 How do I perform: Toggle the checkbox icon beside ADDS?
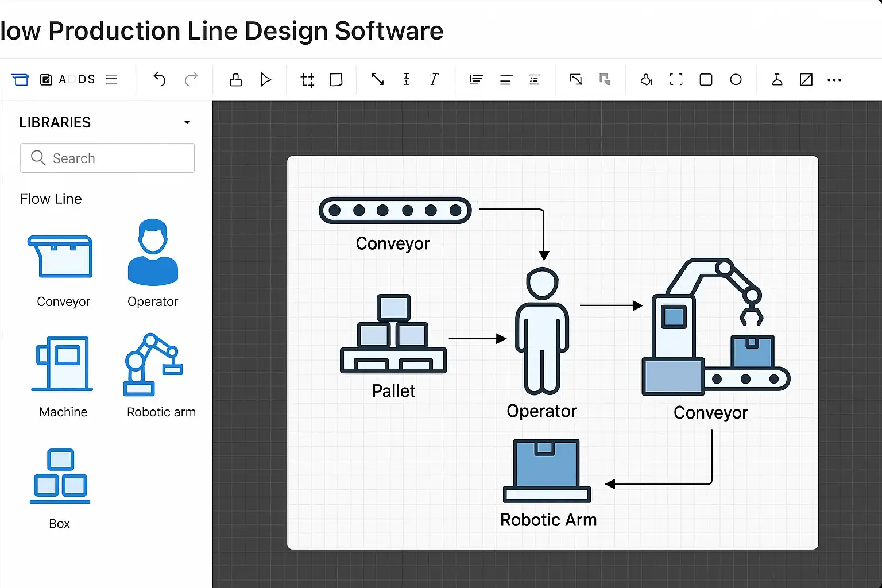pos(46,80)
